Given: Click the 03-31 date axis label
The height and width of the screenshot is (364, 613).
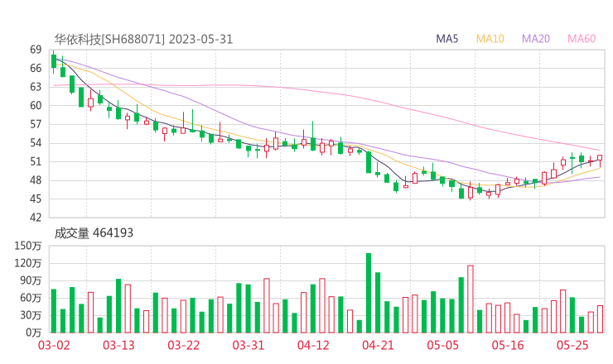Looking at the screenshot, I should [249, 345].
